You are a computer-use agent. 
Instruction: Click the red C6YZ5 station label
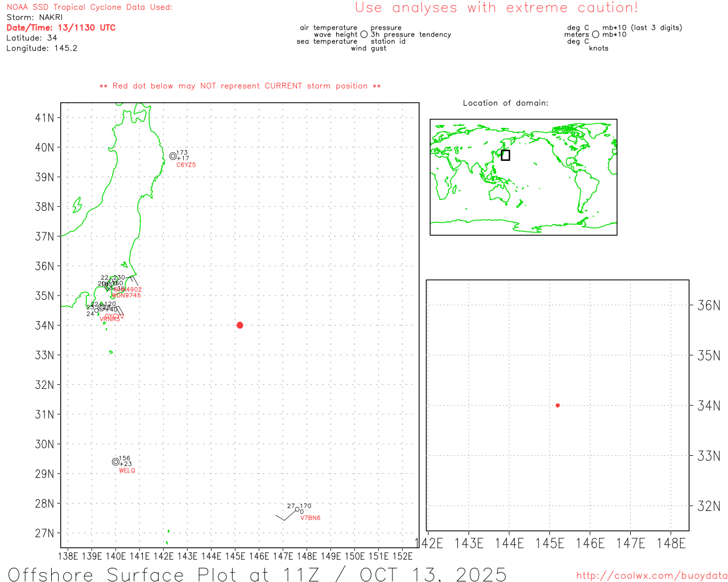click(x=186, y=165)
